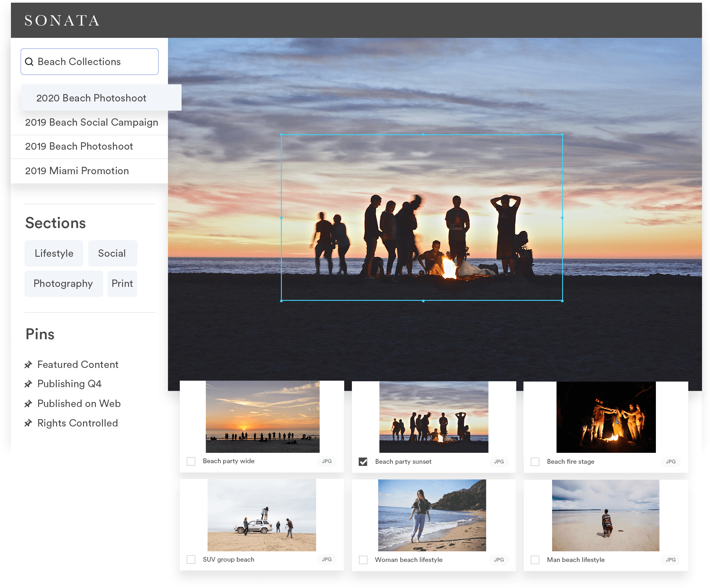Open the Beach fire stage thumbnail

click(x=606, y=417)
